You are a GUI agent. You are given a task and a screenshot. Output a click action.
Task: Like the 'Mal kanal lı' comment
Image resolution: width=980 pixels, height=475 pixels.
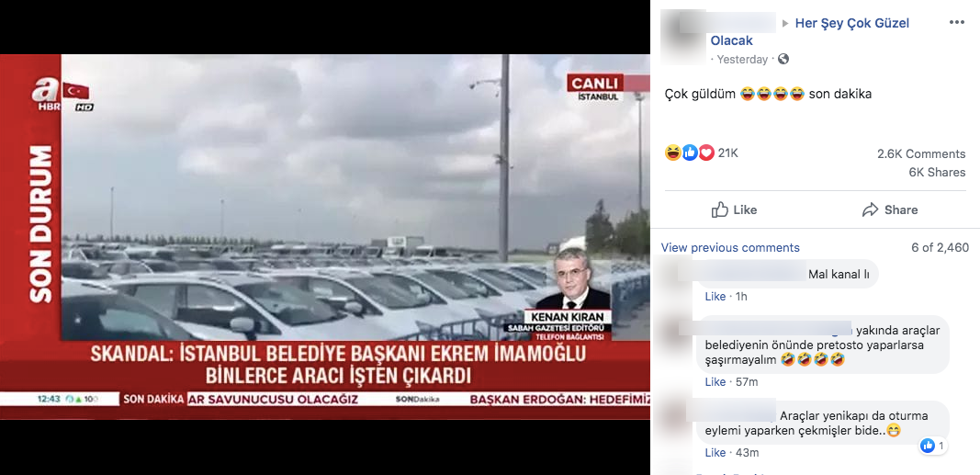[715, 296]
